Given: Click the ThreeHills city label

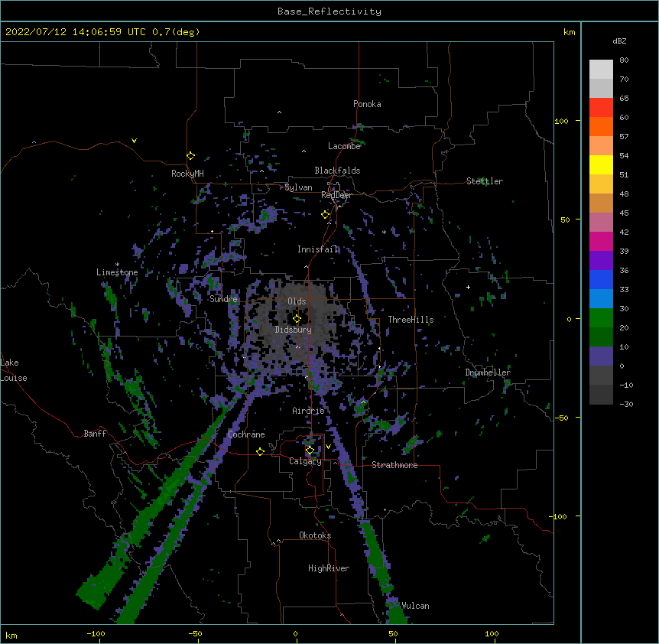Looking at the screenshot, I should 411,320.
